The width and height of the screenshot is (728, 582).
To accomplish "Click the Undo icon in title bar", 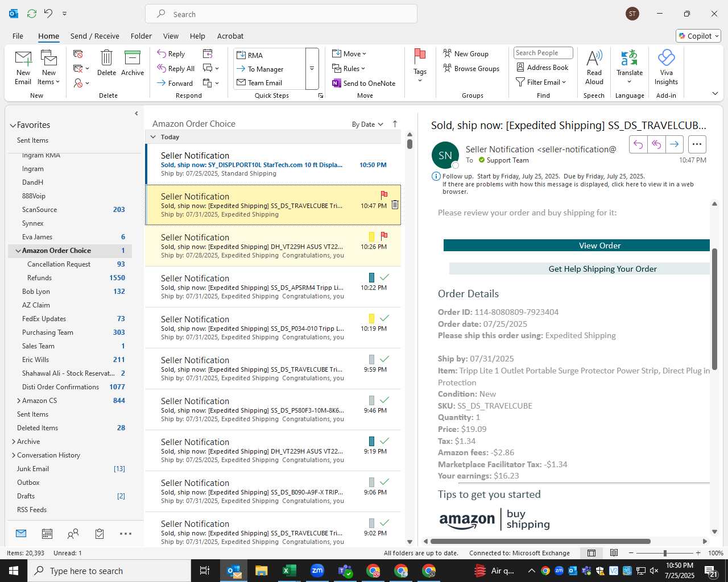I will (x=48, y=14).
